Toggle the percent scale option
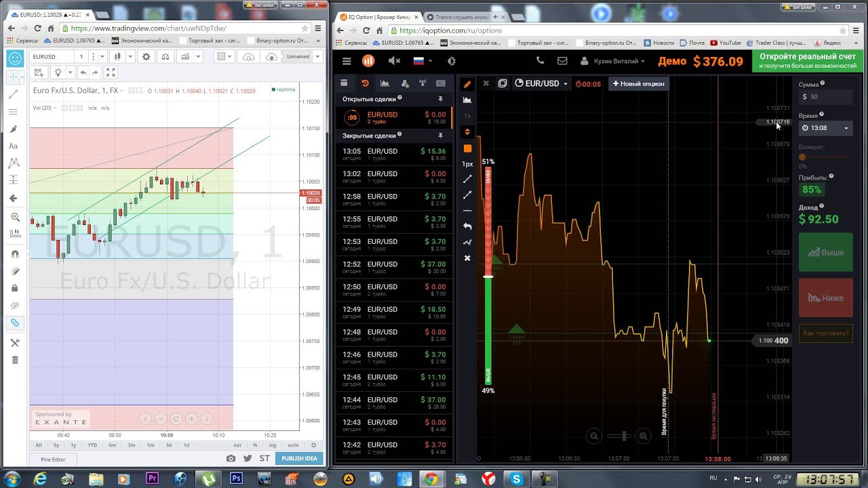 256,445
